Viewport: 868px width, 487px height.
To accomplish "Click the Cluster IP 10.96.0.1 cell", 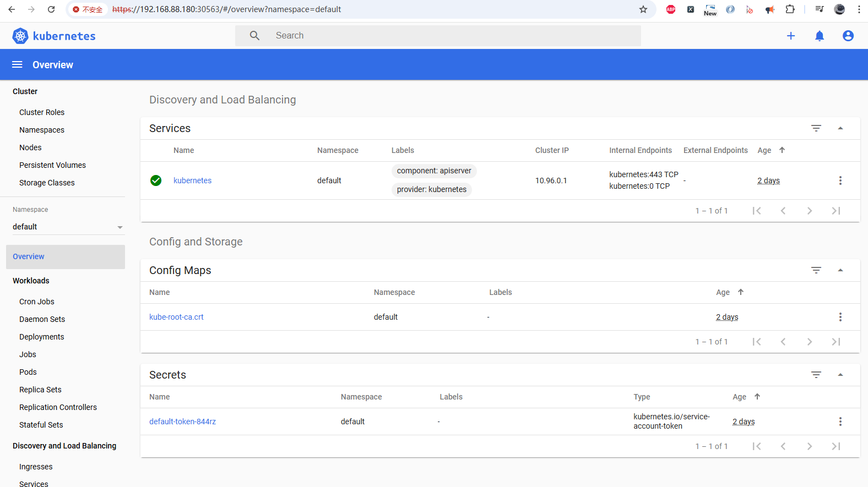I will (x=551, y=180).
